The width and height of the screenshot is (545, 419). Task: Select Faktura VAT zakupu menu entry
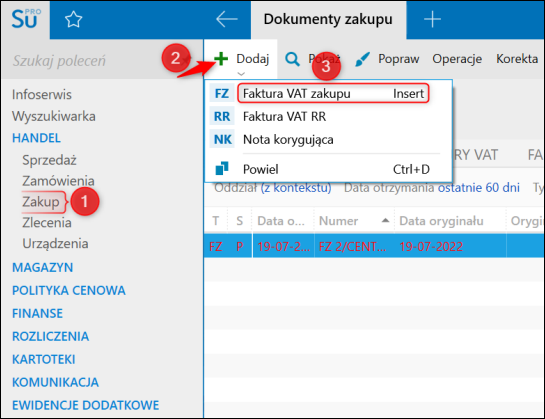tap(333, 94)
